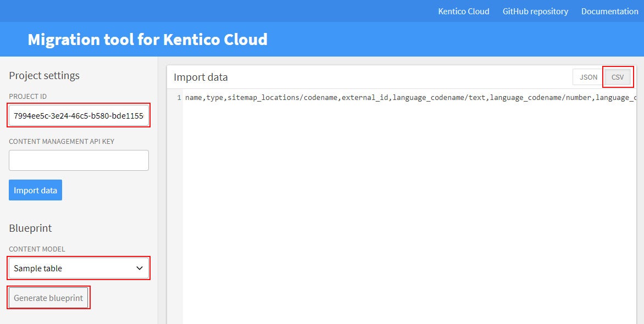Click the line number 1 in the editor
This screenshot has height=324, width=644.
(179, 97)
